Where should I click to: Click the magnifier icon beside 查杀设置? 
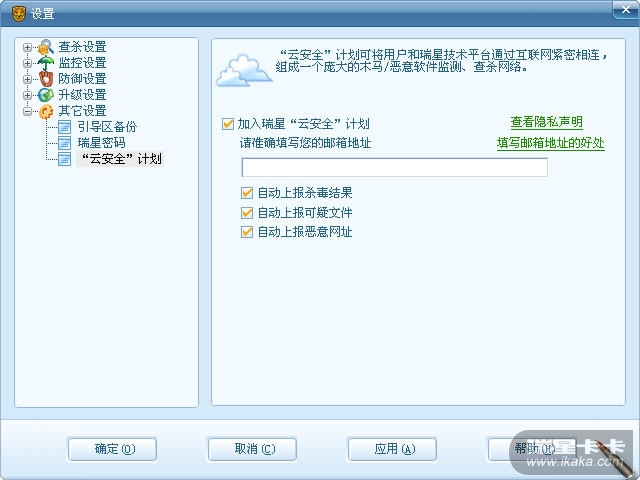click(46, 47)
